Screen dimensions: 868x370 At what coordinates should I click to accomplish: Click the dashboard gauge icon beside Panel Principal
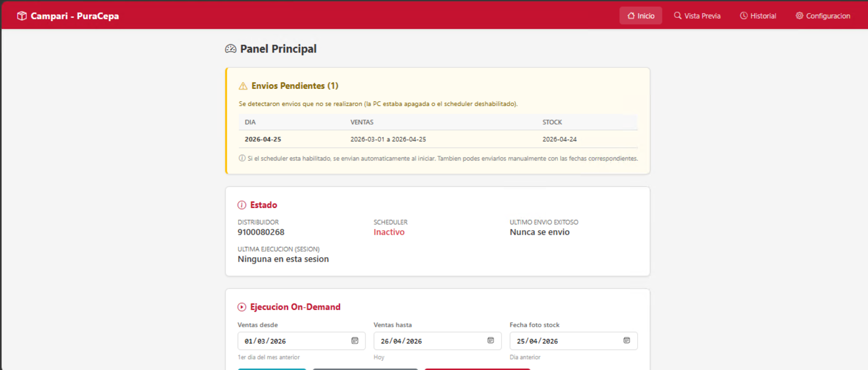tap(231, 49)
